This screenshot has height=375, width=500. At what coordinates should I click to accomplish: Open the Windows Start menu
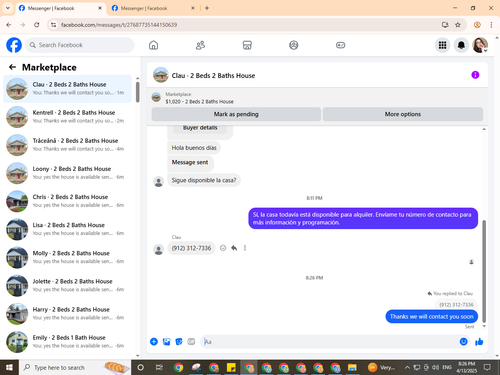click(x=9, y=367)
